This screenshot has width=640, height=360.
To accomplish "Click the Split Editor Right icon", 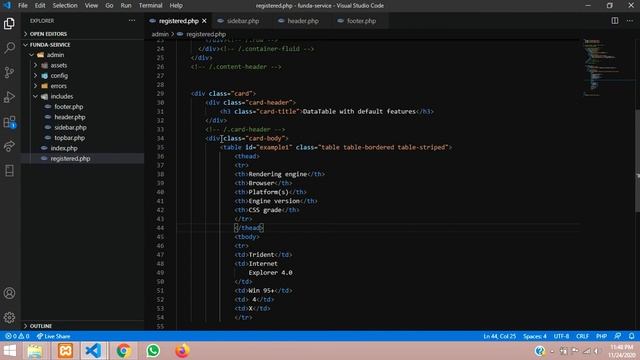I will [x=615, y=21].
